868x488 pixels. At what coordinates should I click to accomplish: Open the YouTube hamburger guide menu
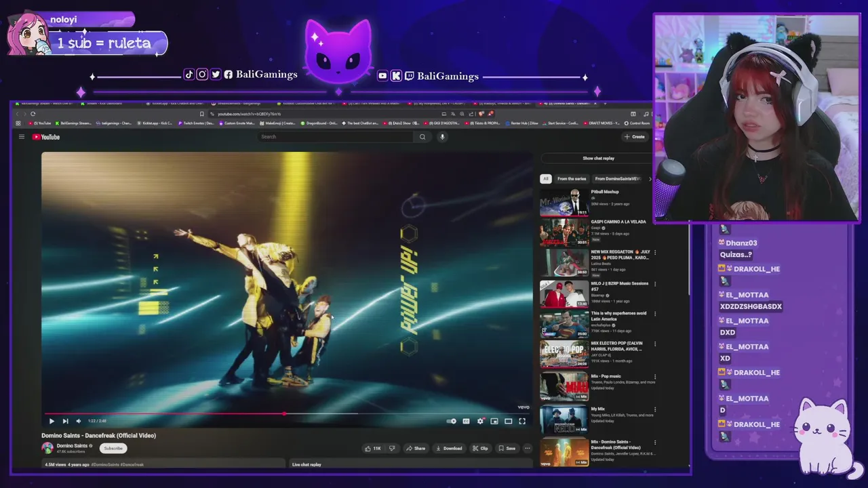click(x=22, y=137)
